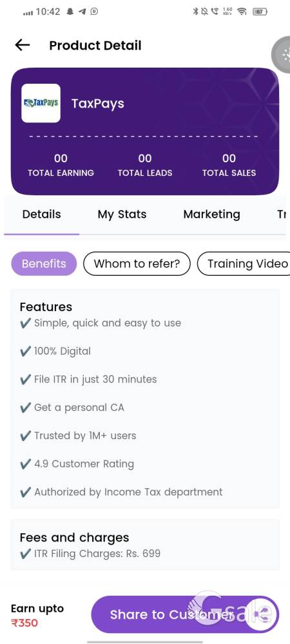Tap the back arrow icon
The height and width of the screenshot is (644, 290).
pyautogui.click(x=22, y=45)
